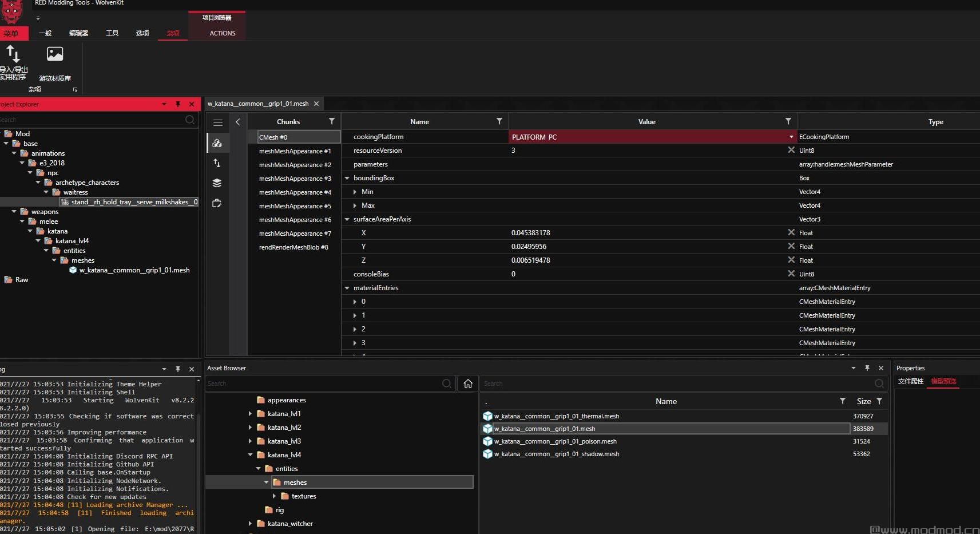Viewport: 980px width, 534px height.
Task: Click the Quick Access toolbar dropdown arrow
Action: [38, 18]
